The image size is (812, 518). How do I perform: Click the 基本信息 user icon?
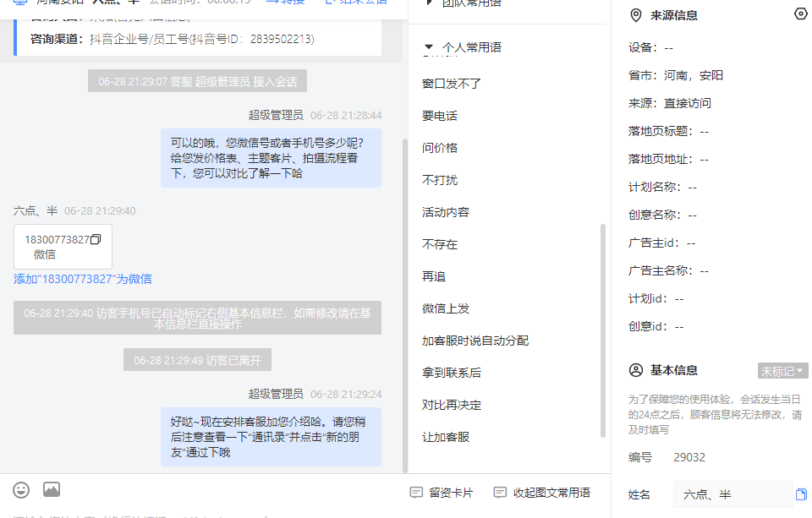click(x=635, y=370)
